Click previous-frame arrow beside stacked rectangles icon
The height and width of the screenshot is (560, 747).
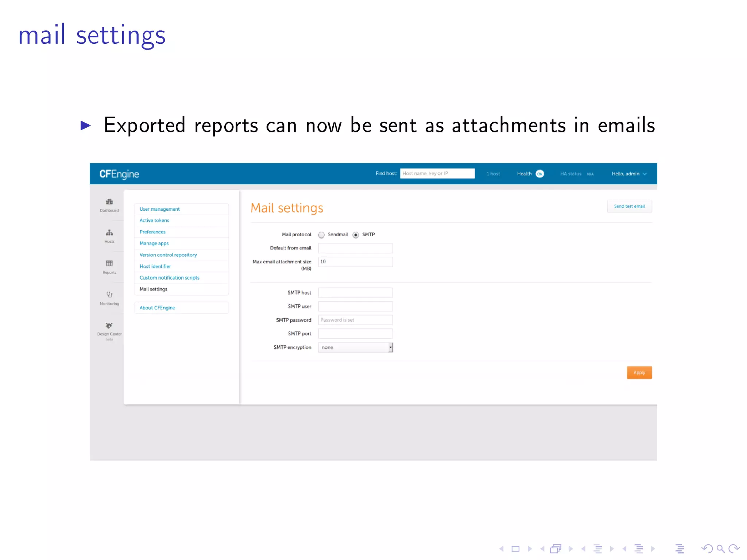[542, 549]
